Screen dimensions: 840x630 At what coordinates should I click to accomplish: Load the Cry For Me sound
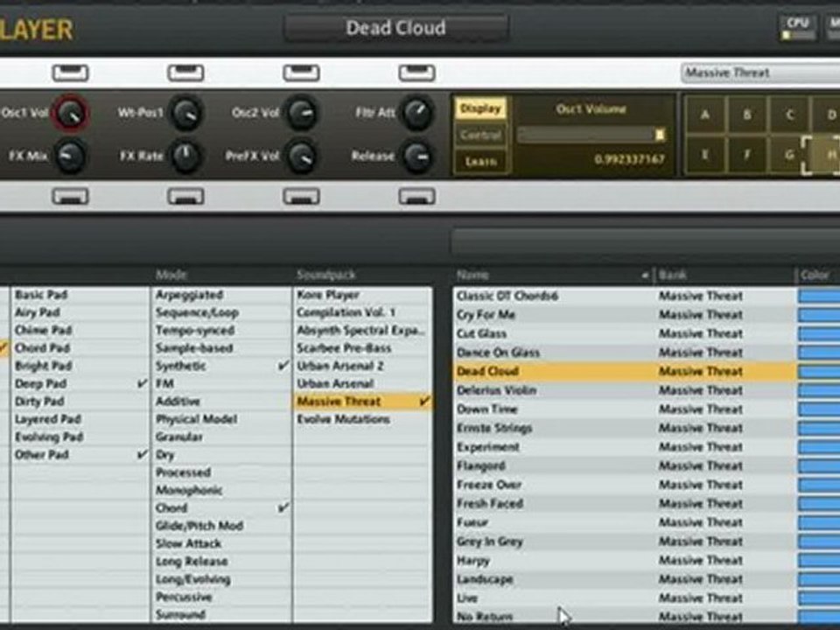coord(625,314)
